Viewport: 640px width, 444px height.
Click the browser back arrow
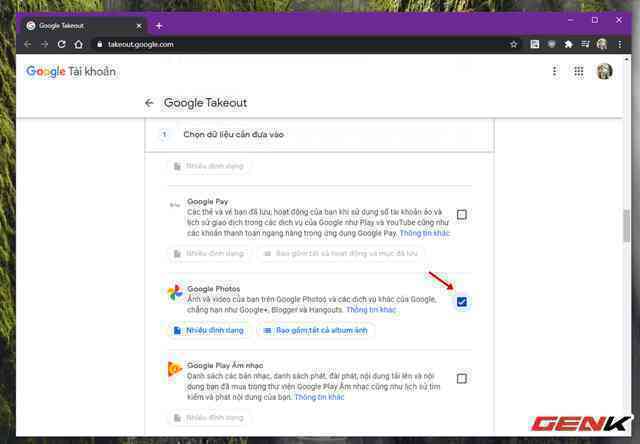click(27, 44)
